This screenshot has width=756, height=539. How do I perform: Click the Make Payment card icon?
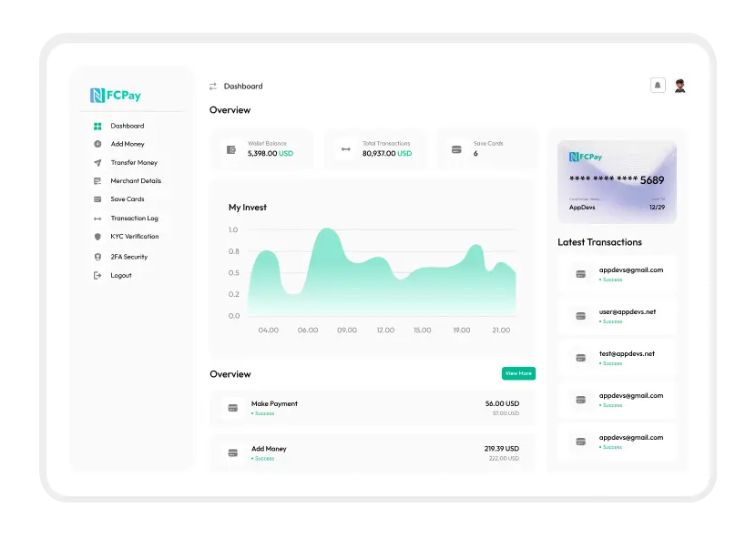[232, 408]
